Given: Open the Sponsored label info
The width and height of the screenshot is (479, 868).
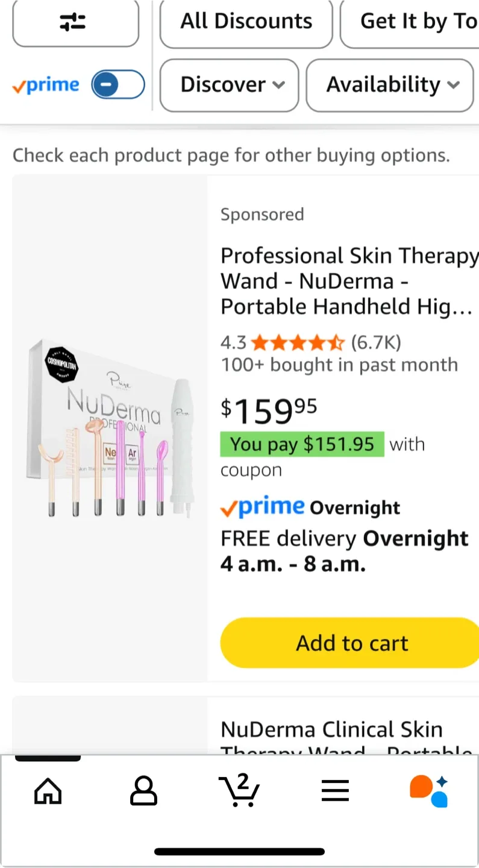Looking at the screenshot, I should tap(262, 214).
